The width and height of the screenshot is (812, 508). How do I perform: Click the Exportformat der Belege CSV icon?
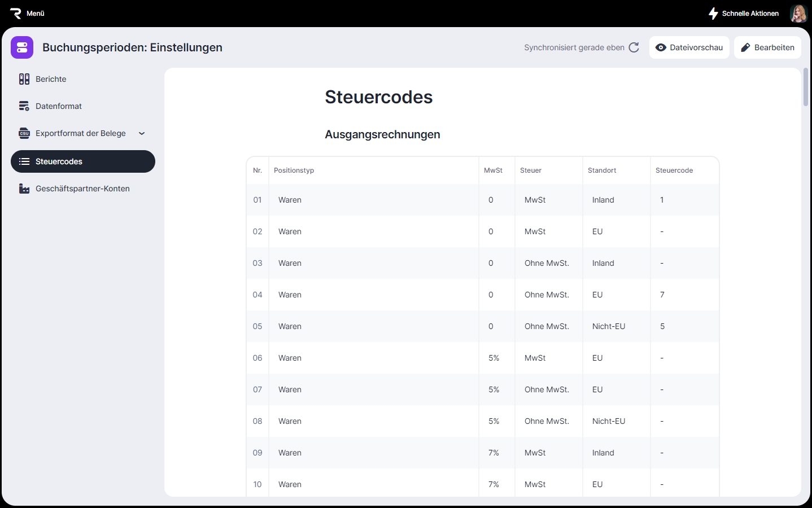click(24, 134)
